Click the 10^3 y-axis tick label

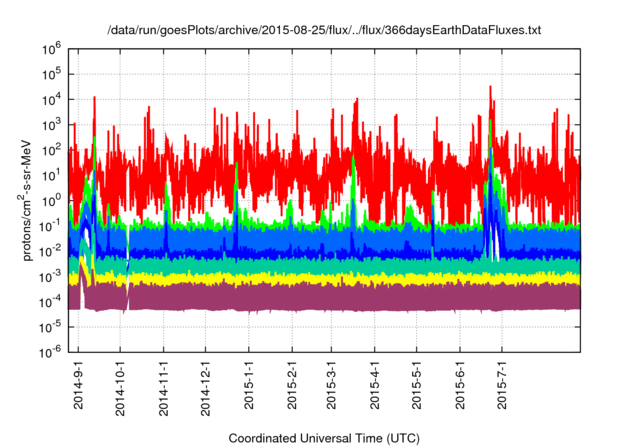coord(51,125)
